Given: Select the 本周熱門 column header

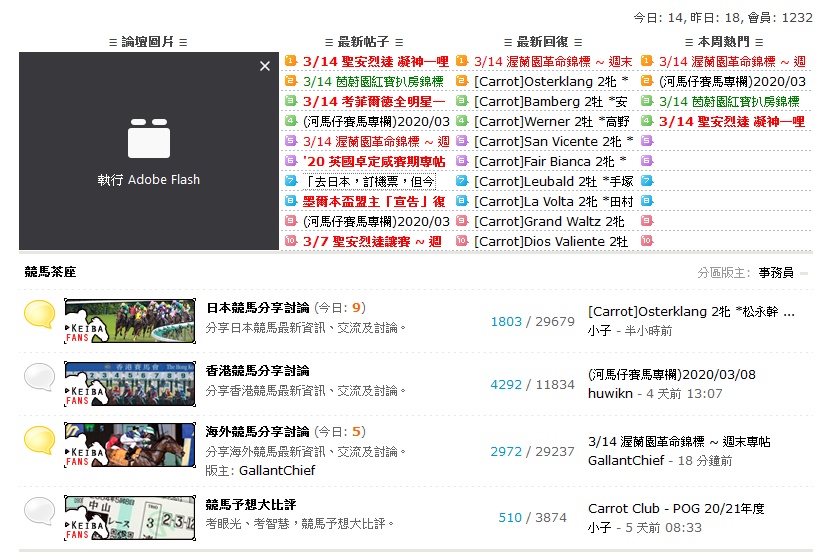Looking at the screenshot, I should pos(723,41).
